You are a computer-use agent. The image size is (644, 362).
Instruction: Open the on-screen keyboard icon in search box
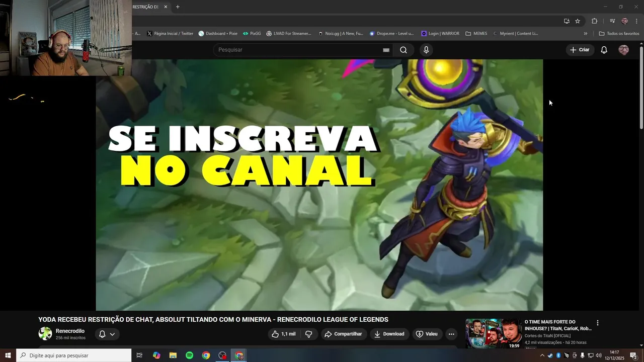(x=386, y=50)
